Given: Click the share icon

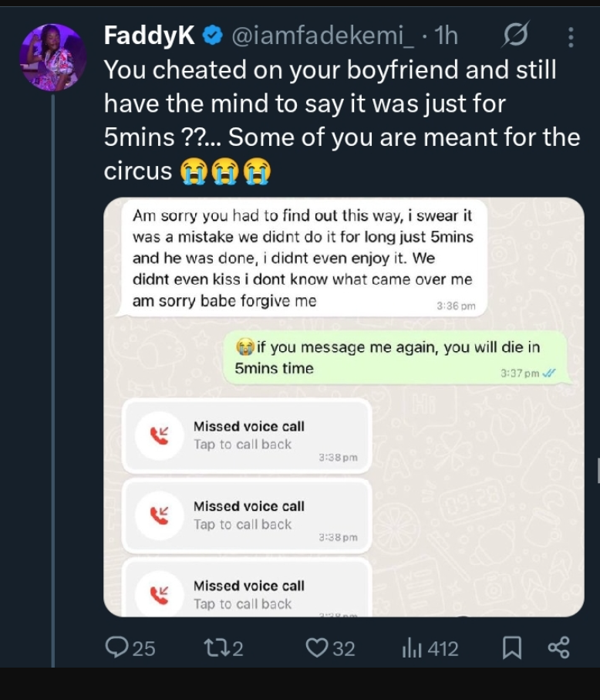Looking at the screenshot, I should click(x=558, y=648).
